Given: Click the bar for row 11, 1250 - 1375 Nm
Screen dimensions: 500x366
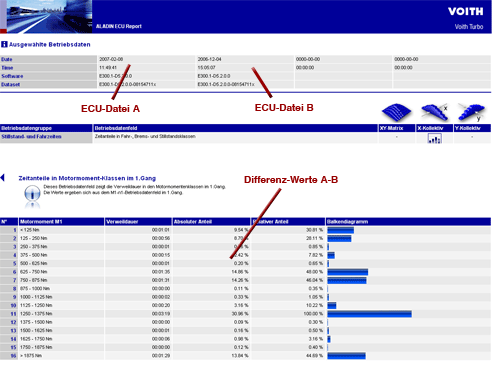Looking at the screenshot, I should point(369,314).
